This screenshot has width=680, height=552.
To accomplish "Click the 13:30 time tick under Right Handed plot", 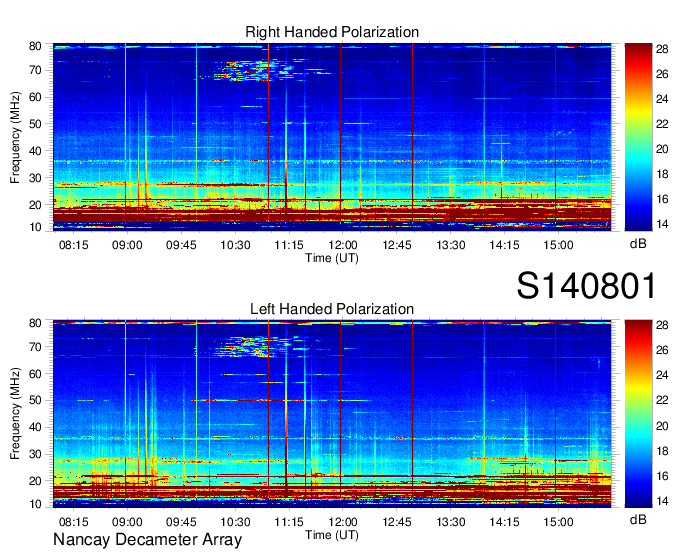I will click(x=451, y=245).
